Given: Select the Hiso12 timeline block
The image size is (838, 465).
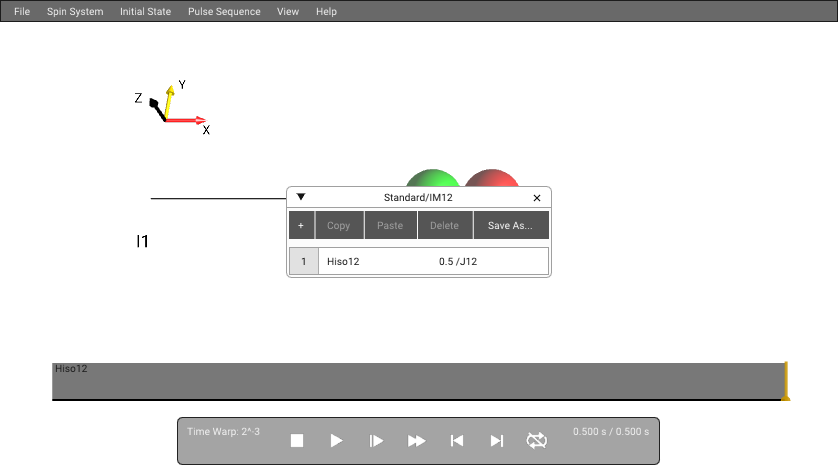Looking at the screenshot, I should 418,381.
